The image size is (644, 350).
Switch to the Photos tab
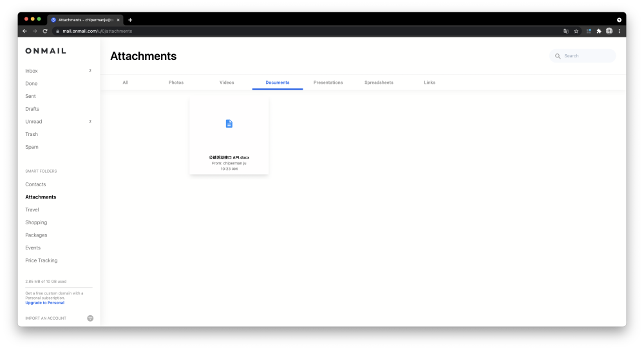176,83
